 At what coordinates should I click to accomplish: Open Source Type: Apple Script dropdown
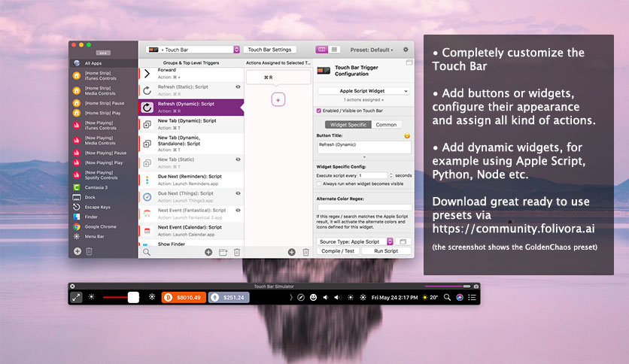pyautogui.click(x=355, y=241)
